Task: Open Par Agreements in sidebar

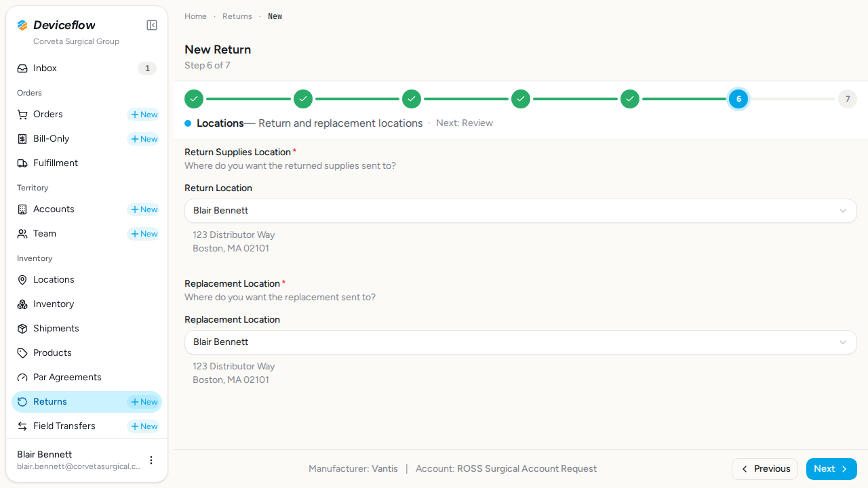Action: (x=87, y=378)
